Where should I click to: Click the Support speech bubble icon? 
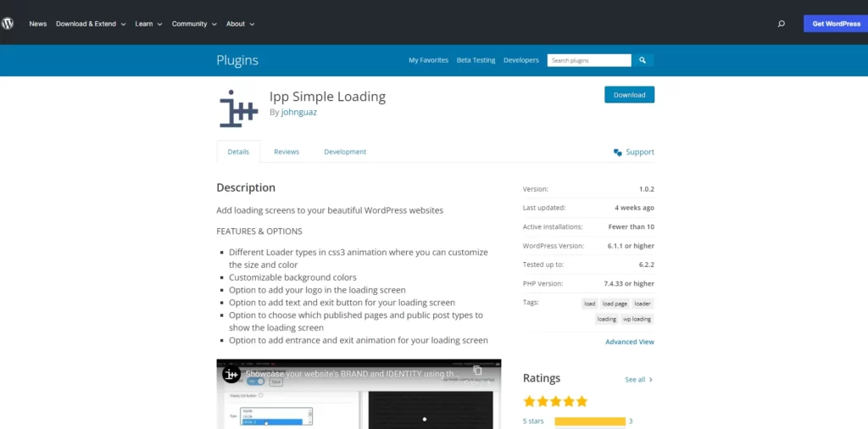618,152
